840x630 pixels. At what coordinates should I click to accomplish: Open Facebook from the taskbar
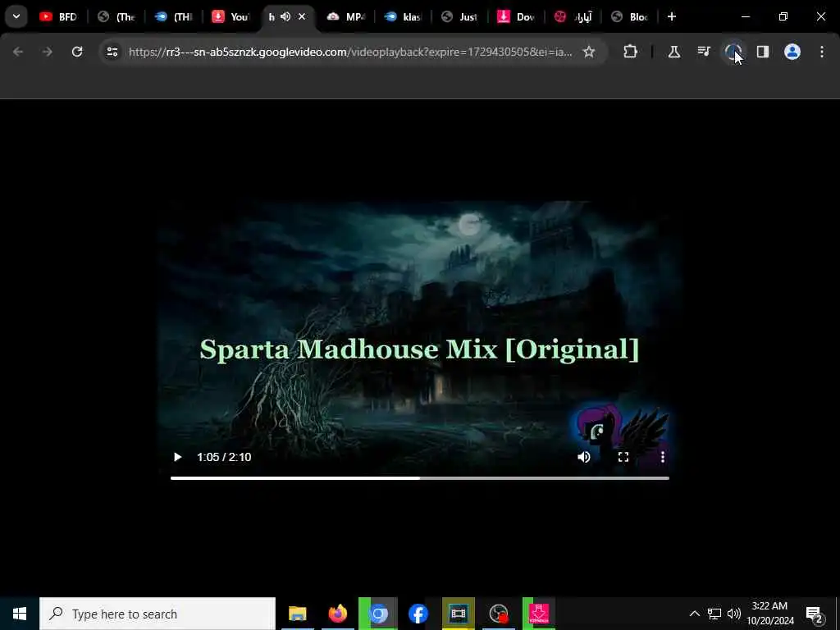pos(418,614)
